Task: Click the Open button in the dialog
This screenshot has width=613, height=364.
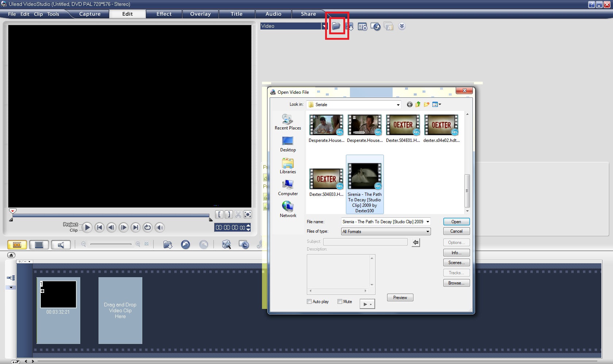Action: coord(456,222)
